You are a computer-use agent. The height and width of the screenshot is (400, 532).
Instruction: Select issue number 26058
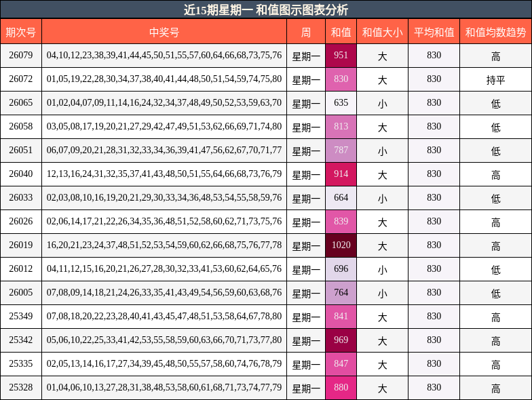20,126
